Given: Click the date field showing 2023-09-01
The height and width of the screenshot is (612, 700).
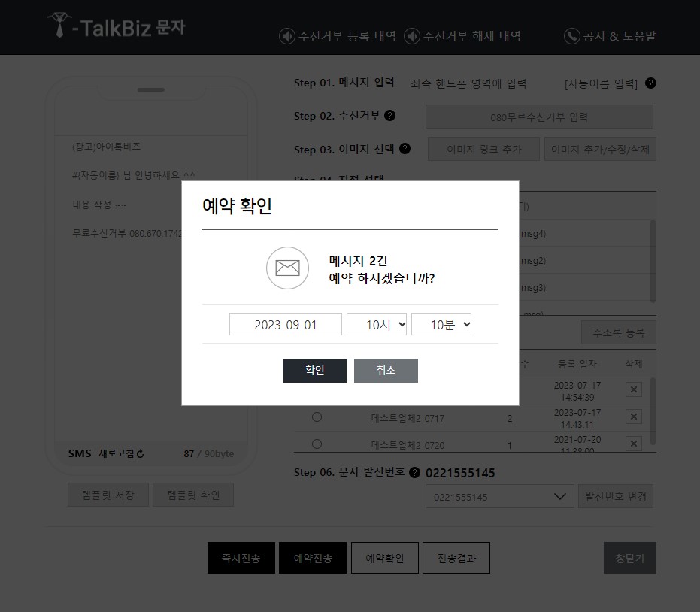Looking at the screenshot, I should pyautogui.click(x=285, y=324).
